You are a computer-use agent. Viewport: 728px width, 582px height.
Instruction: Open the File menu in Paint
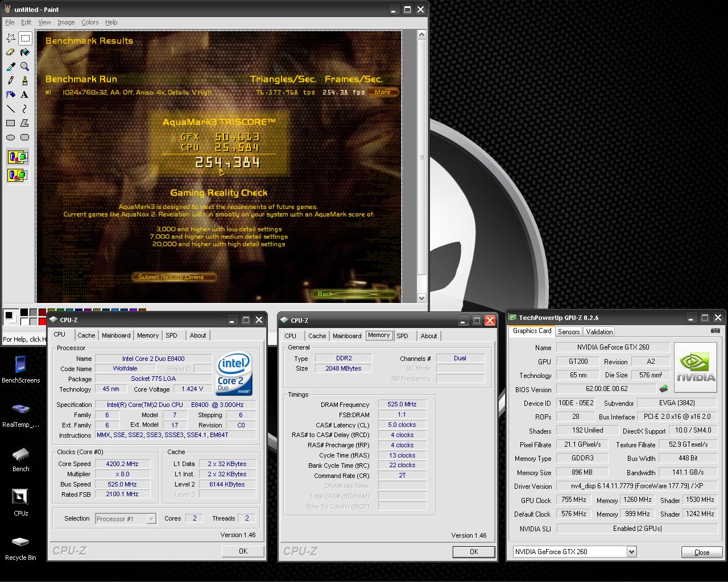[10, 22]
